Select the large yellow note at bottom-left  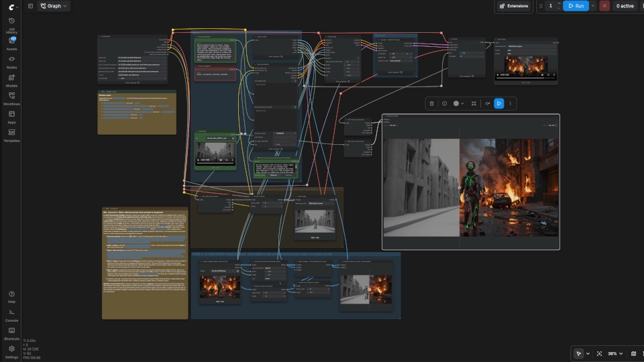145,263
